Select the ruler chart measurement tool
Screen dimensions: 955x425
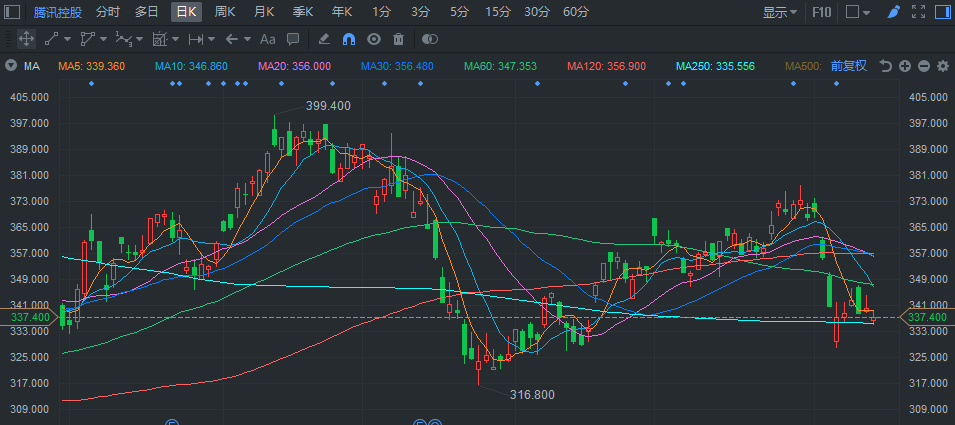[x=160, y=39]
